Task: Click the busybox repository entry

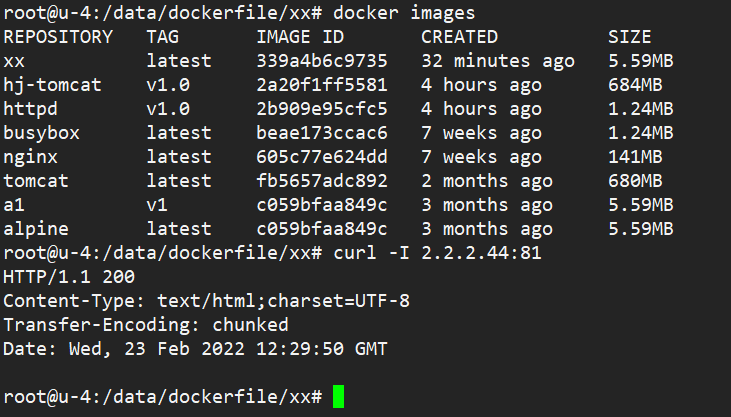Action: (41, 133)
